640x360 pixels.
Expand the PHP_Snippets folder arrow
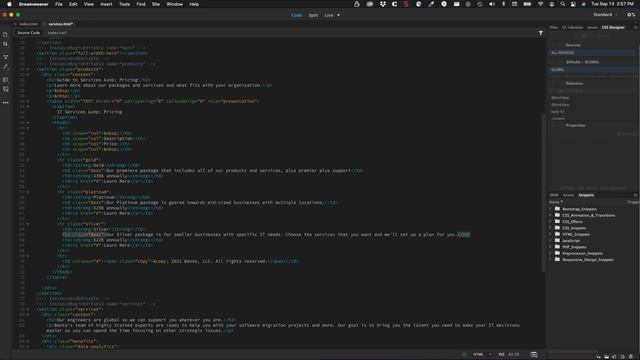[550, 247]
